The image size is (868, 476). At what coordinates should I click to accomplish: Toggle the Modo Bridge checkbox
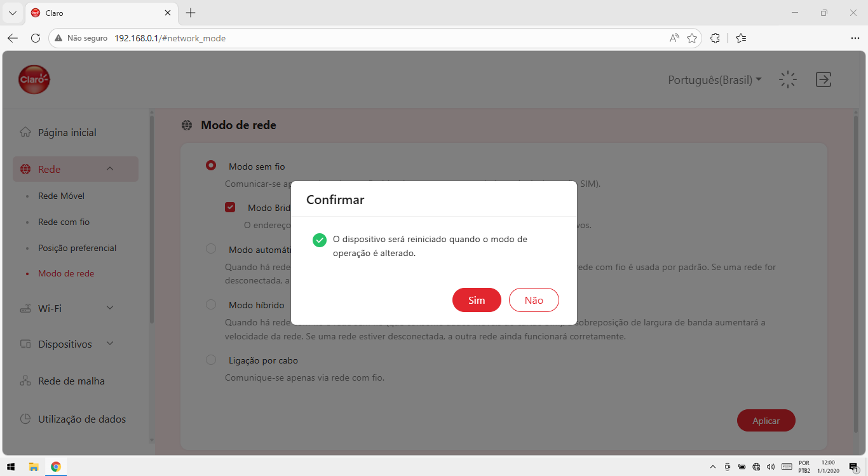pyautogui.click(x=230, y=207)
